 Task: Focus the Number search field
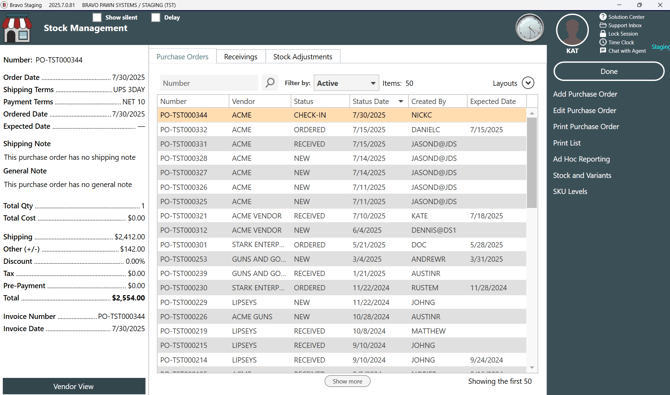coord(209,83)
